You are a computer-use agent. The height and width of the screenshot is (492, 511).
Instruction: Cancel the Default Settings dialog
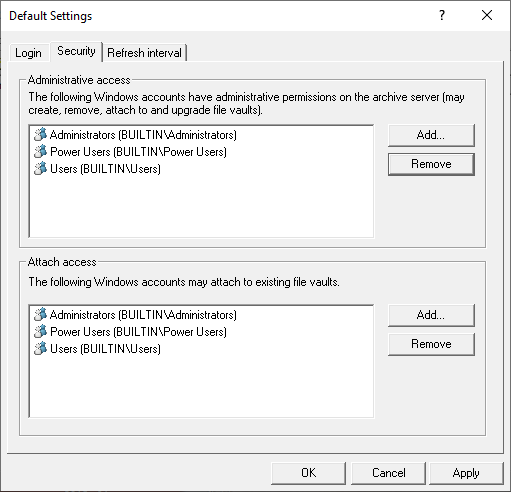click(388, 473)
